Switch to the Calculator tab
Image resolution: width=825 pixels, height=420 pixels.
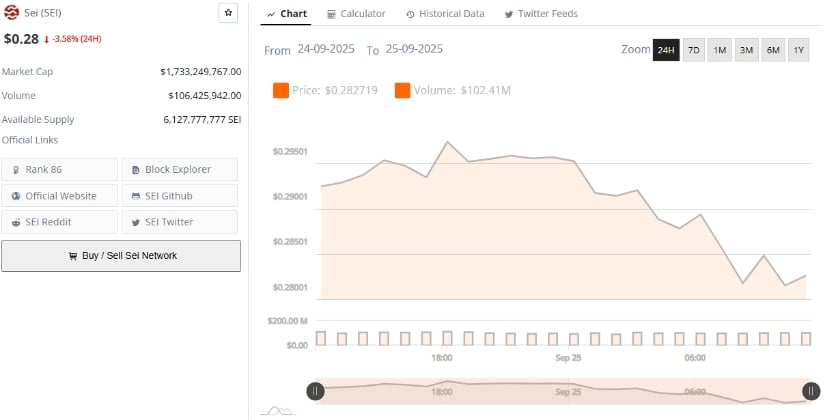click(356, 14)
